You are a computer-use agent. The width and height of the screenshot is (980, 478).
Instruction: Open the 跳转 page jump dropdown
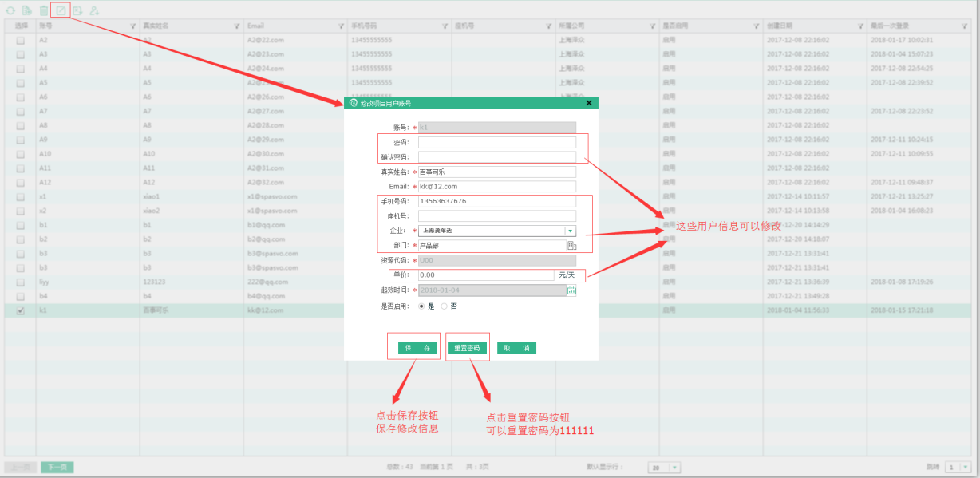(965, 468)
